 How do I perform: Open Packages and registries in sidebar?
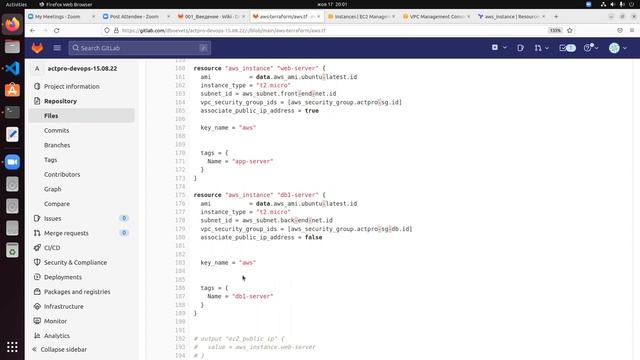tap(77, 292)
